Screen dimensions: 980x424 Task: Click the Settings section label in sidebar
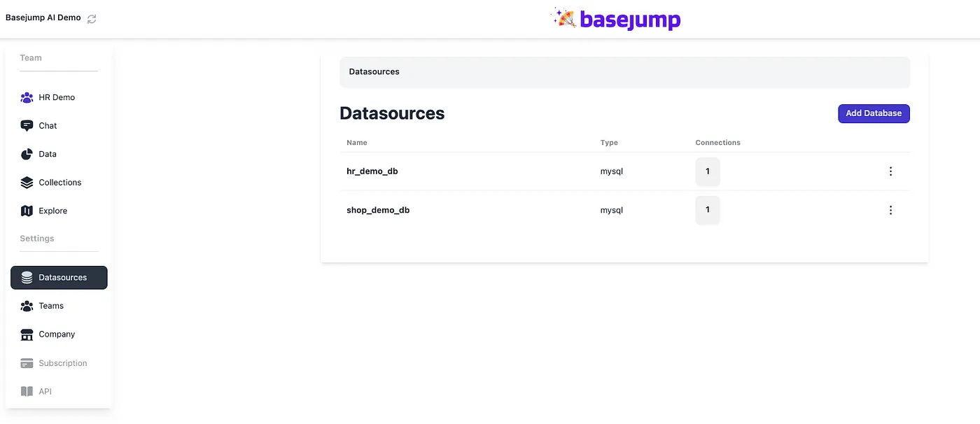pyautogui.click(x=37, y=239)
